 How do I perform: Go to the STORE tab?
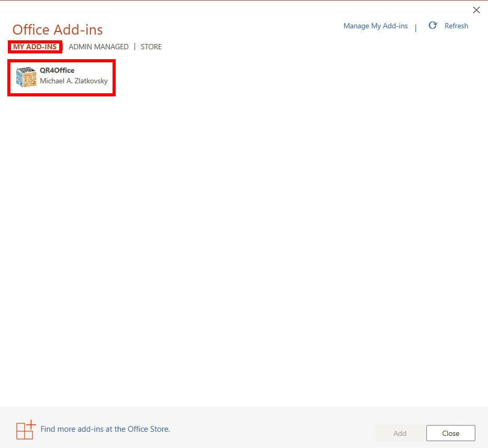151,47
